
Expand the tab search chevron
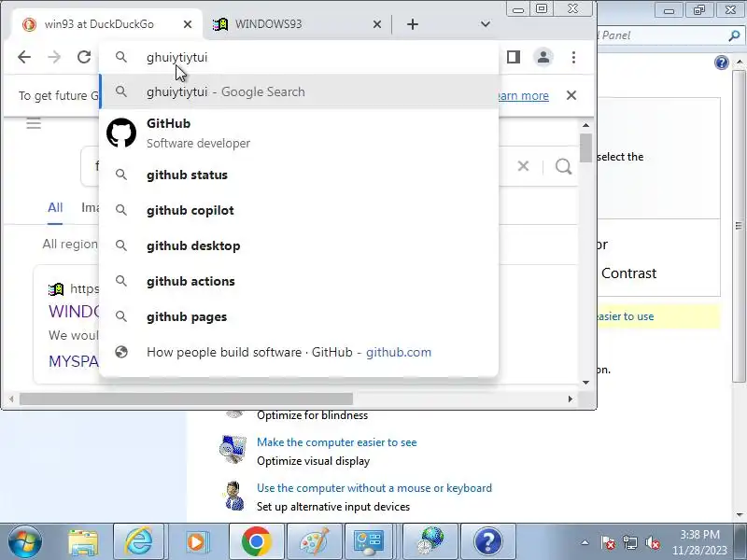(x=485, y=24)
